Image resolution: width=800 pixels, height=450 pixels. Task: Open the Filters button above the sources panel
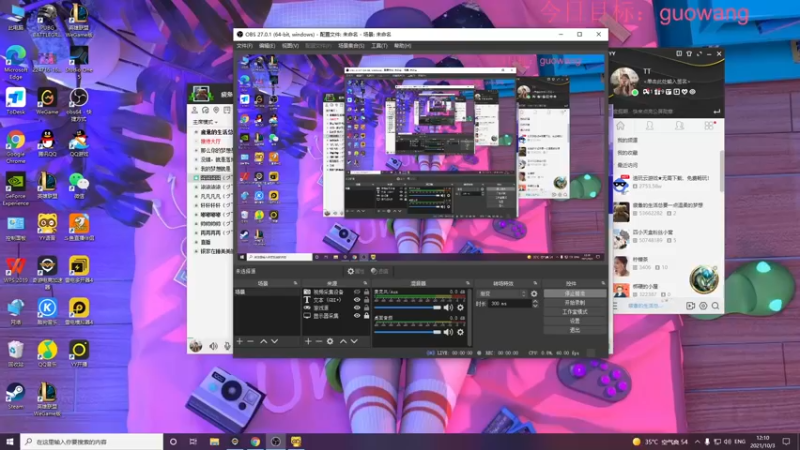[380, 271]
